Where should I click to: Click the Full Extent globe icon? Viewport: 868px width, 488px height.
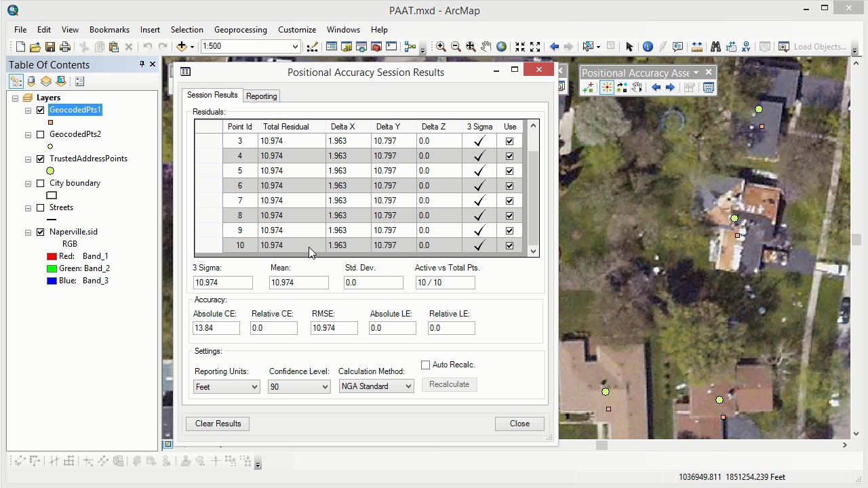coord(501,47)
